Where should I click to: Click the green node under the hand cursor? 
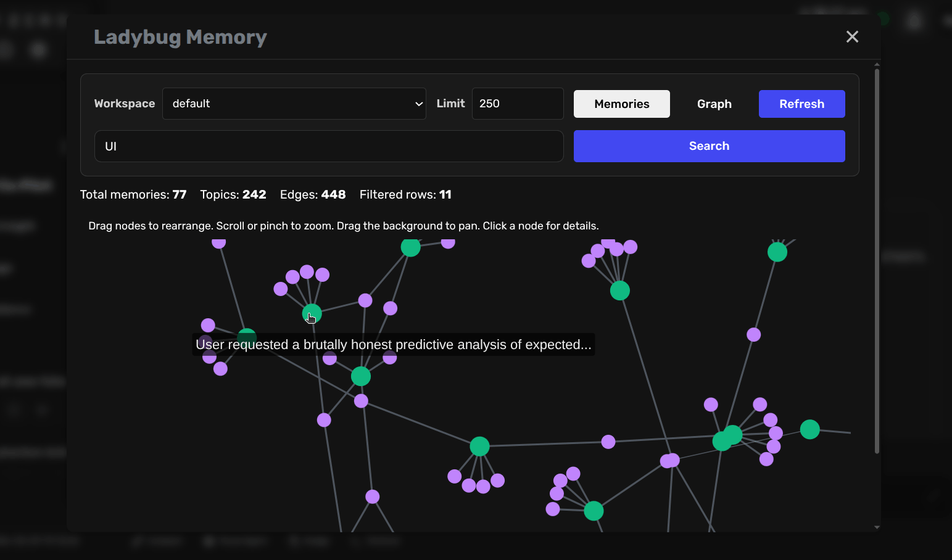tap(312, 314)
